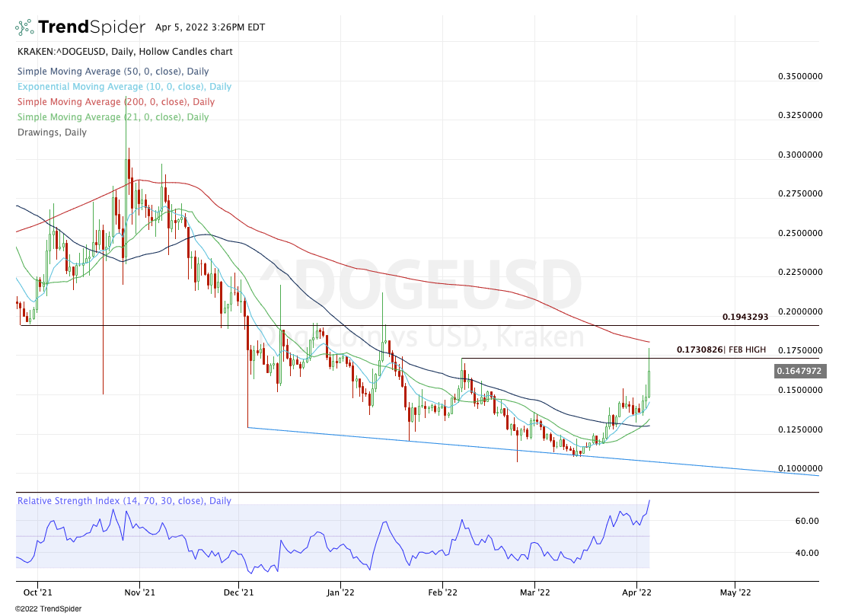
Task: Click the Oct '21 date label
Action: (x=38, y=592)
